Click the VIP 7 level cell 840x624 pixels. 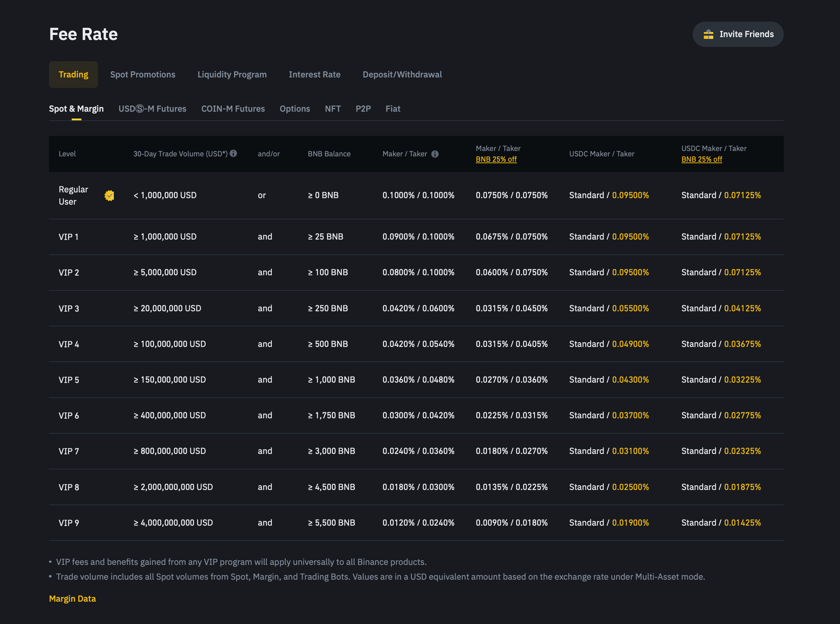(x=69, y=451)
